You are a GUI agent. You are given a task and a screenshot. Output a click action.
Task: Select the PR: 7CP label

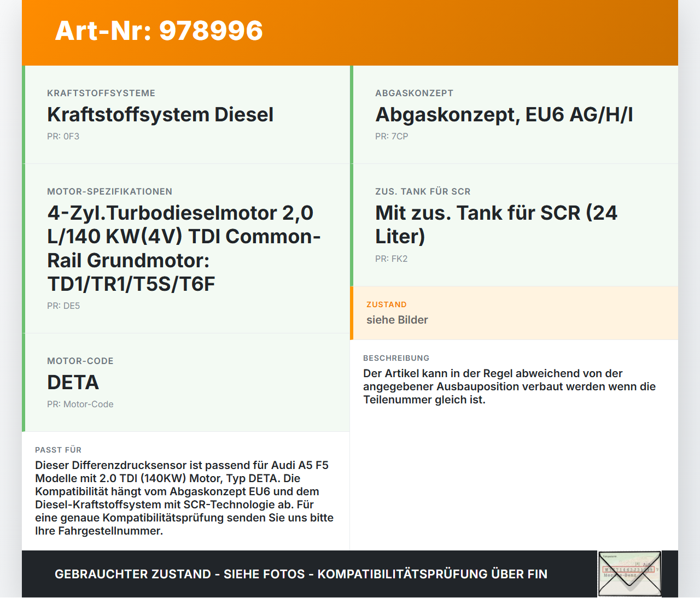(391, 136)
